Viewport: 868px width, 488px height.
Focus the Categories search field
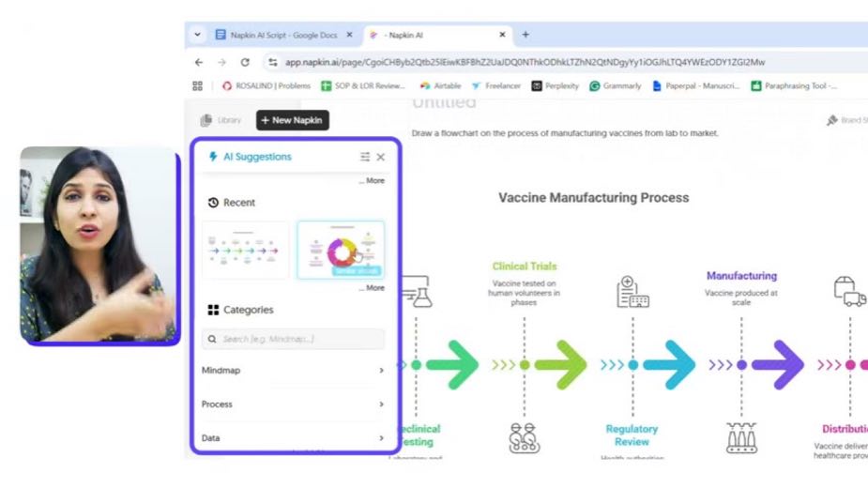point(294,339)
